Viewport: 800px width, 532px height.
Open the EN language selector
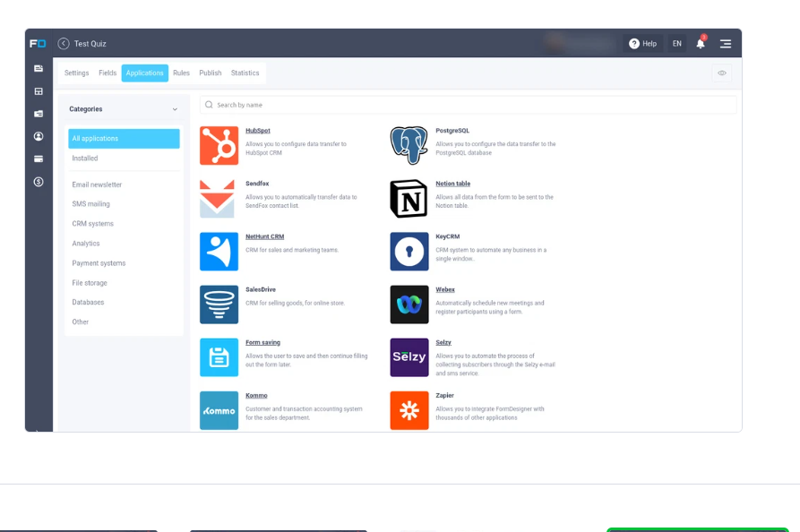[x=676, y=44]
